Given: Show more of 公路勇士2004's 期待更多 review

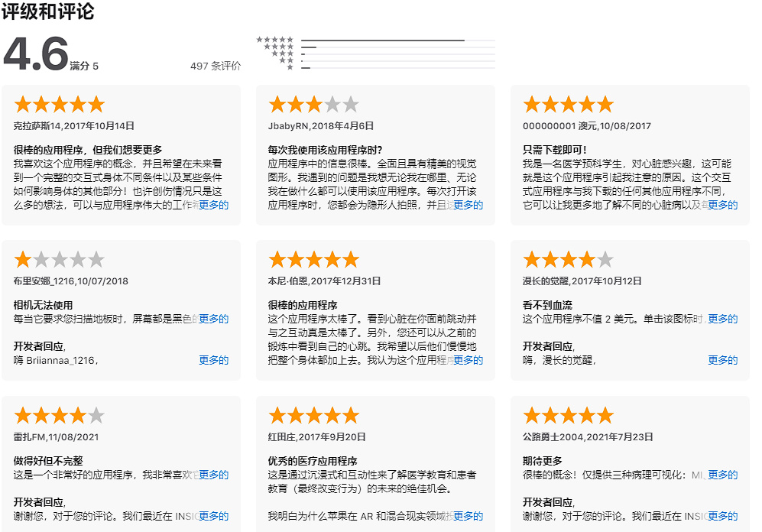Looking at the screenshot, I should coord(722,475).
